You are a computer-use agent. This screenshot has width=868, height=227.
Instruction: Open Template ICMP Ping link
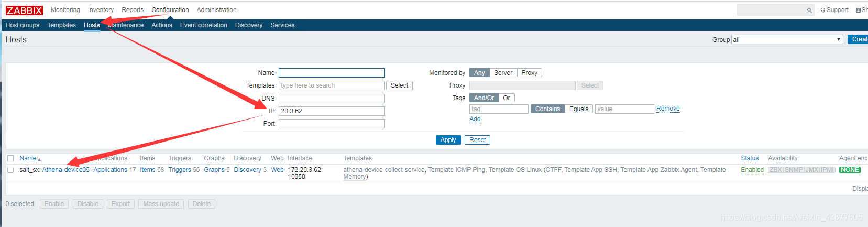pos(457,170)
